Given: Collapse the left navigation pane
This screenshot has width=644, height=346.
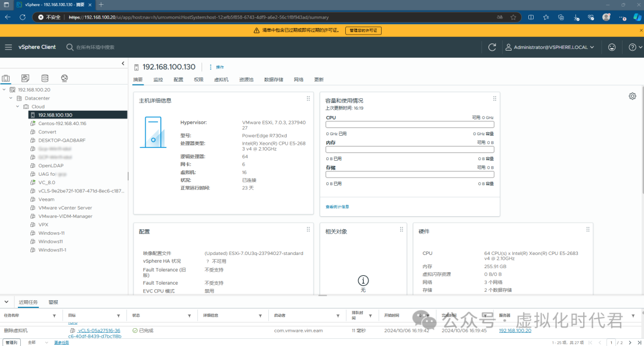Looking at the screenshot, I should tap(123, 64).
